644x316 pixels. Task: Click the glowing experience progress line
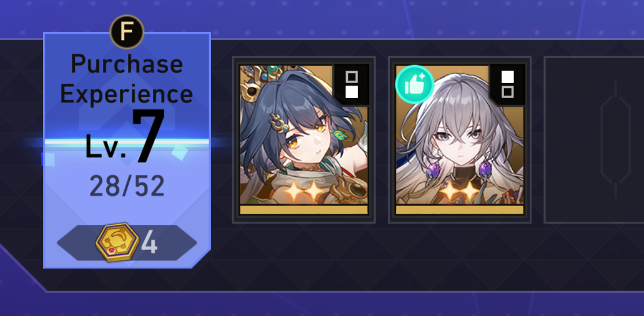(x=127, y=143)
